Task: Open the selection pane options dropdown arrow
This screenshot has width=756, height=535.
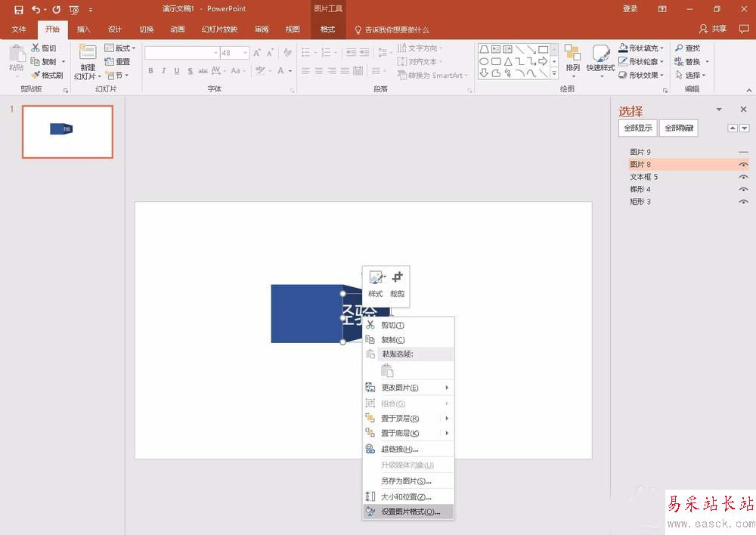Action: [x=719, y=110]
